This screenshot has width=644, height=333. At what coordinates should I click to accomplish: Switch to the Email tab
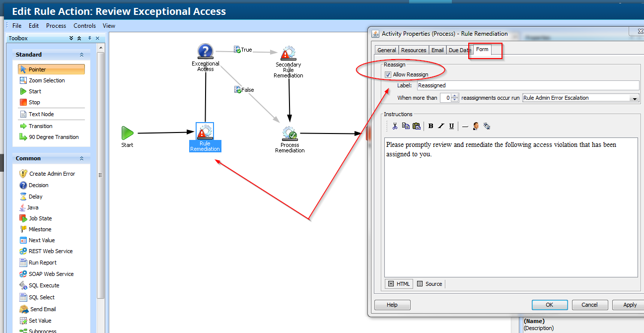437,50
